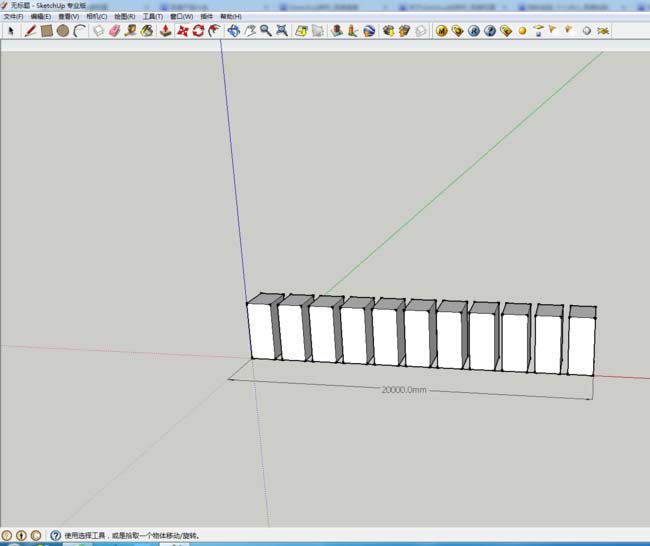Click the Add Location map icon
Viewport: 650px width, 546px height.
(301, 31)
